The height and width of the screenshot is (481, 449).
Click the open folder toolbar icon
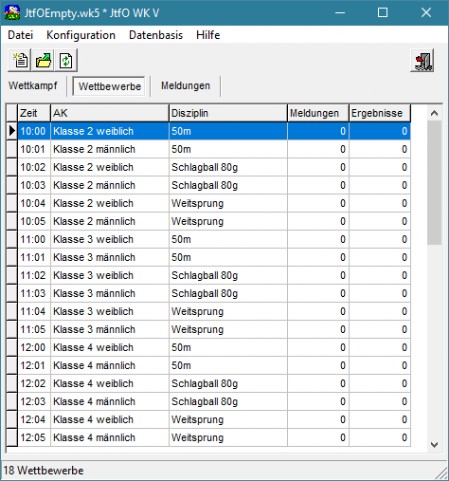(43, 60)
